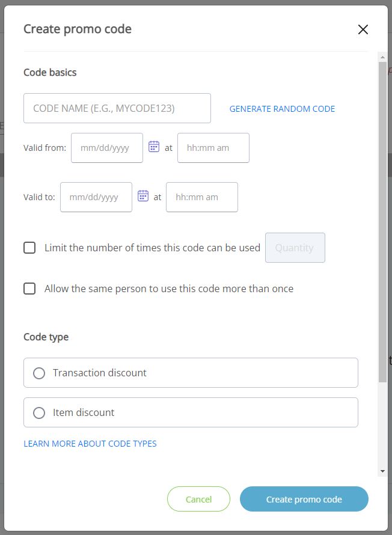The image size is (392, 535).
Task: Click GENERATE RANDOM CODE
Action: pyautogui.click(x=282, y=109)
